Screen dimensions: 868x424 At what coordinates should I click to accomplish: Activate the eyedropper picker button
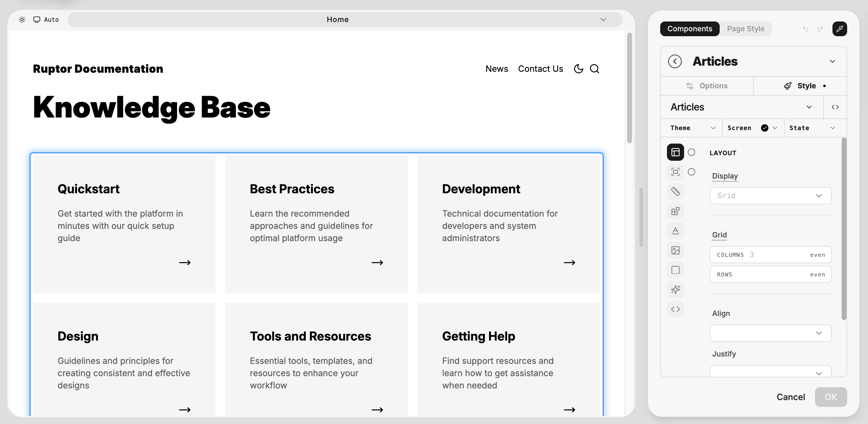coord(839,29)
